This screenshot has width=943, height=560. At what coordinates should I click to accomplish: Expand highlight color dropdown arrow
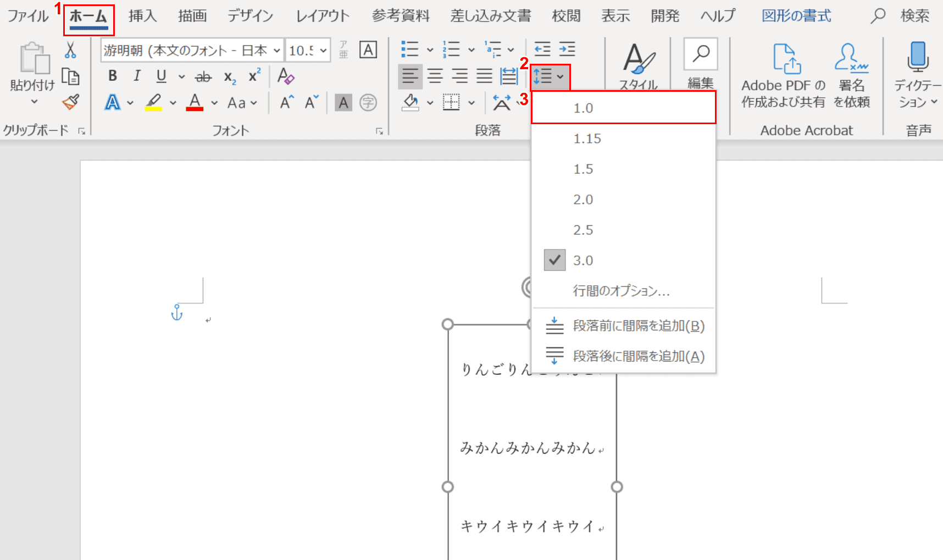click(173, 103)
